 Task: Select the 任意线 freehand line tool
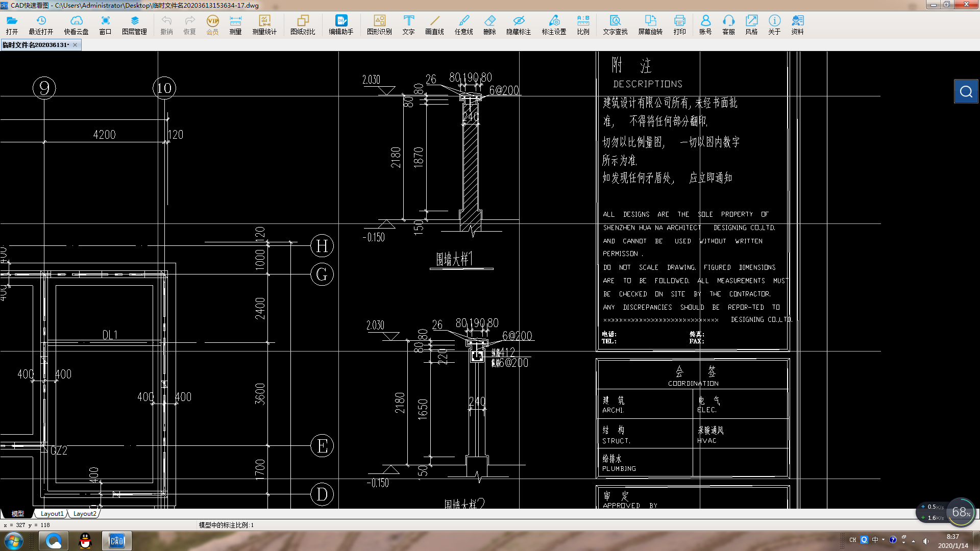point(463,24)
